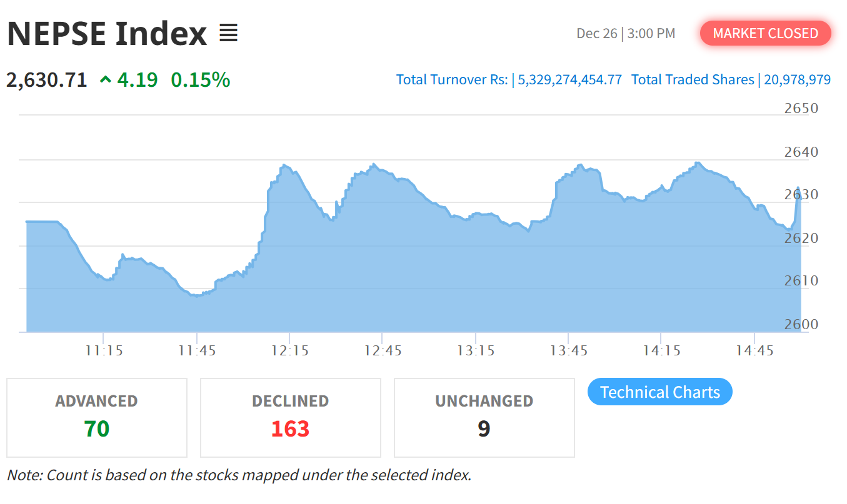Click the Market Closed status badge
The height and width of the screenshot is (504, 847).
[x=765, y=33]
